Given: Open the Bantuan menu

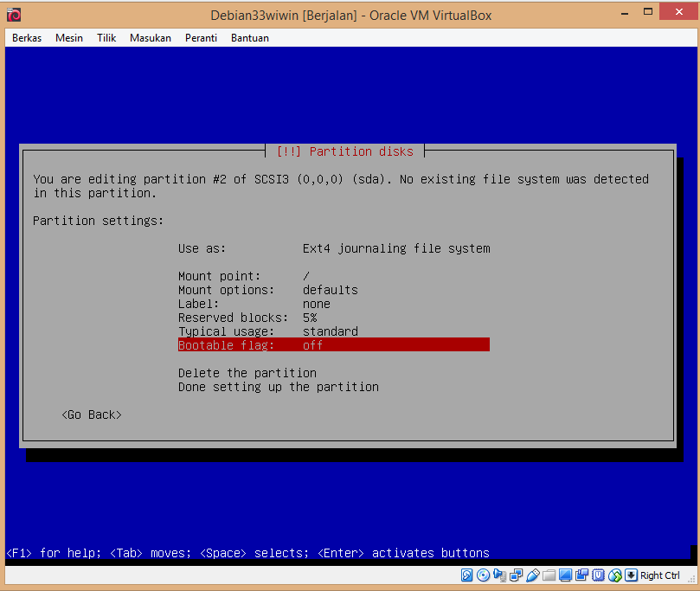Looking at the screenshot, I should tap(250, 38).
